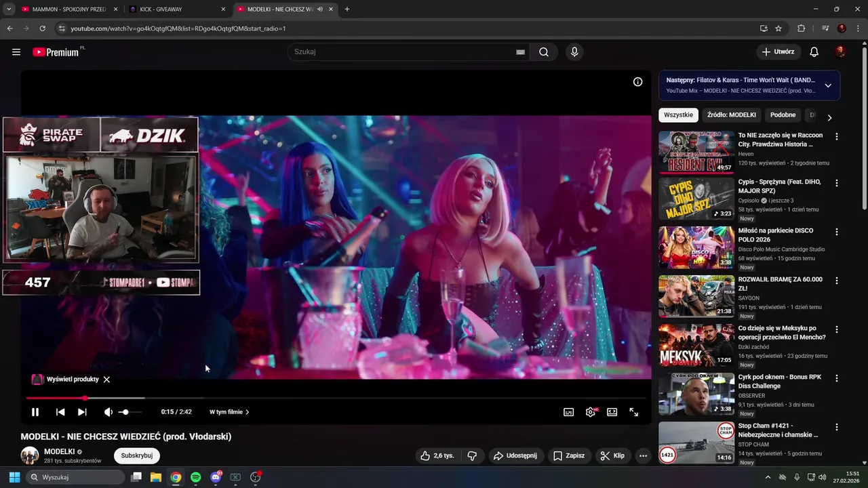Show video info card icon

coord(637,82)
